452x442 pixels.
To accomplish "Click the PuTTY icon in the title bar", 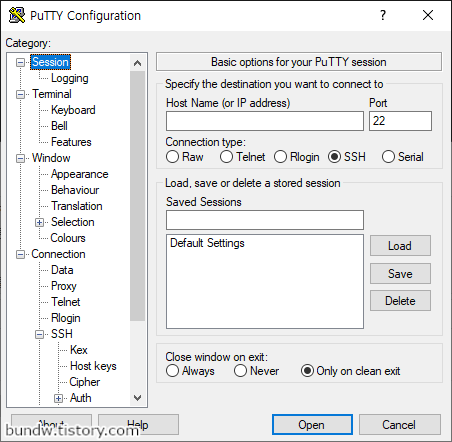I will 17,15.
